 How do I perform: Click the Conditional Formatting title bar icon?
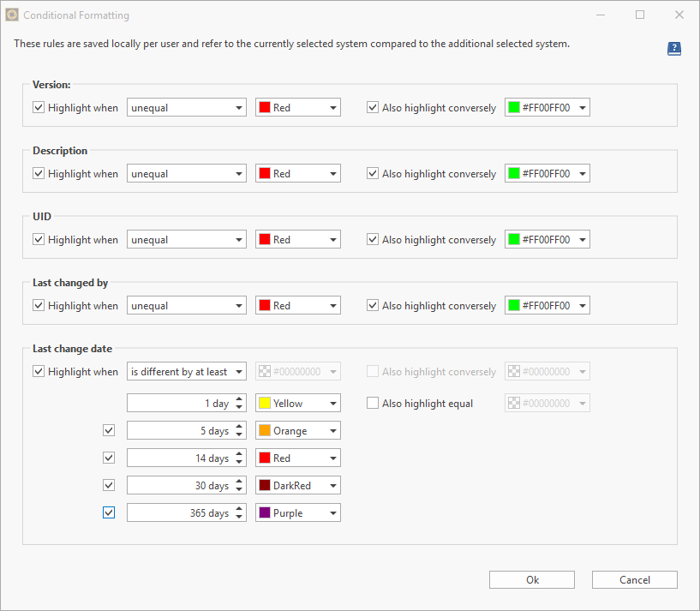(x=12, y=15)
